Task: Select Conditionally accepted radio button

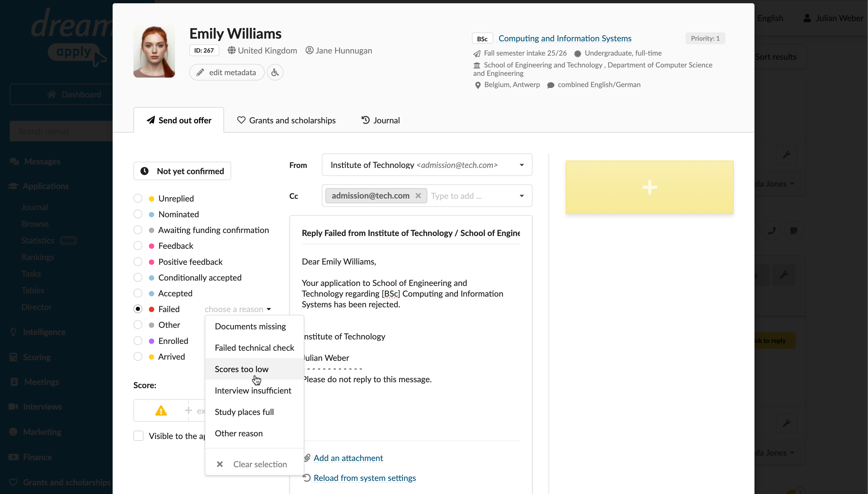Action: coord(138,277)
